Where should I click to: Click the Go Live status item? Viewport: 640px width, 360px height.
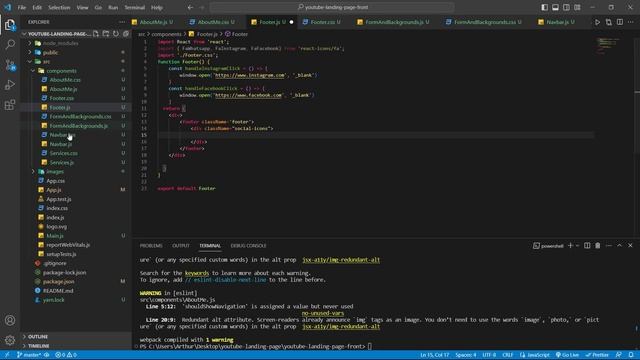coord(567,355)
